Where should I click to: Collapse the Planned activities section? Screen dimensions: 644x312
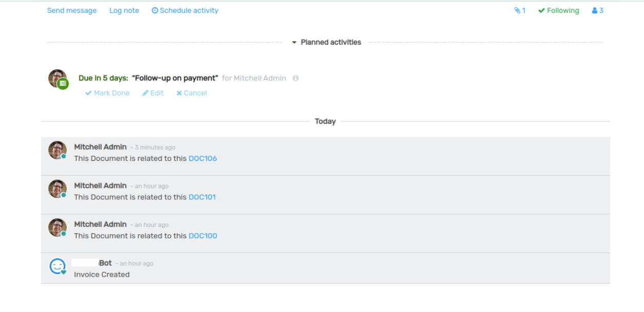pos(326,43)
